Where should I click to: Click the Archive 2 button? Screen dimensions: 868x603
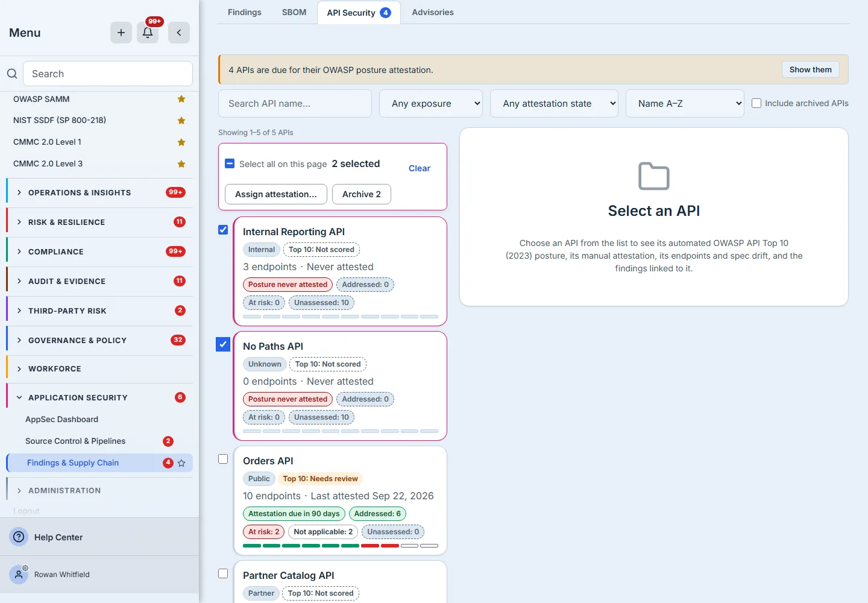[362, 194]
